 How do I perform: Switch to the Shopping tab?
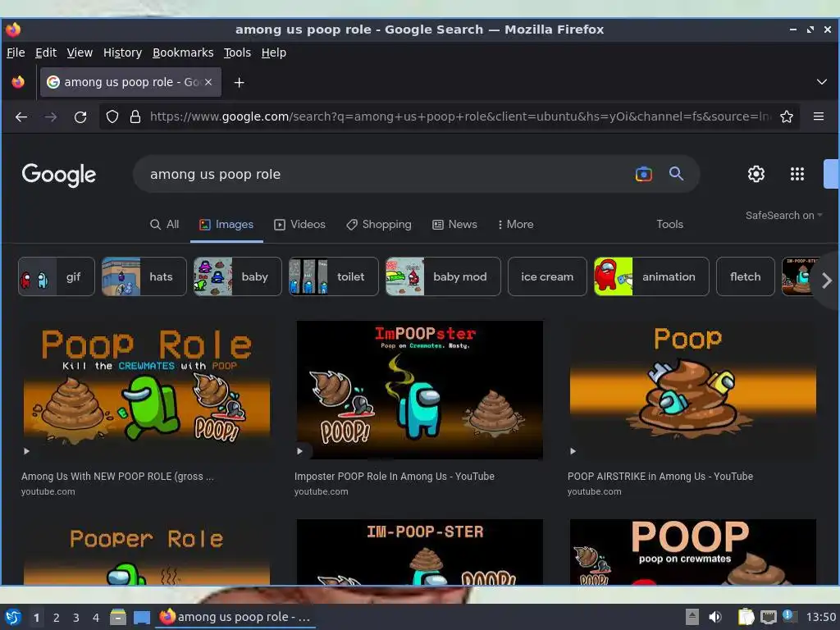coord(379,225)
